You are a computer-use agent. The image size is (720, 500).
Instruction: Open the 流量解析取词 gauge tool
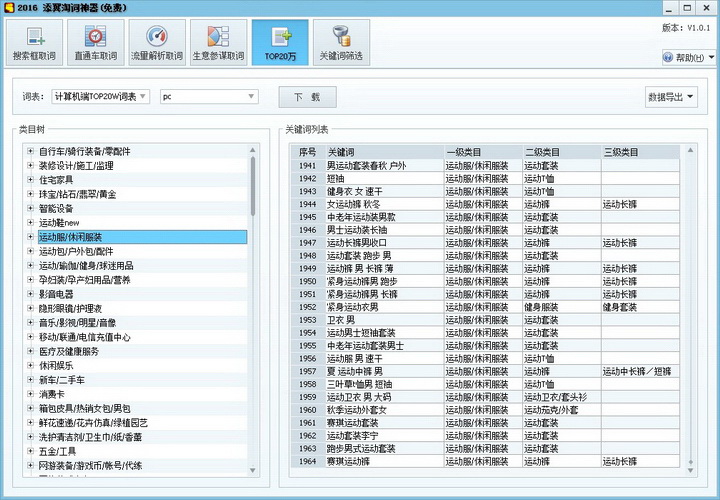(x=158, y=42)
